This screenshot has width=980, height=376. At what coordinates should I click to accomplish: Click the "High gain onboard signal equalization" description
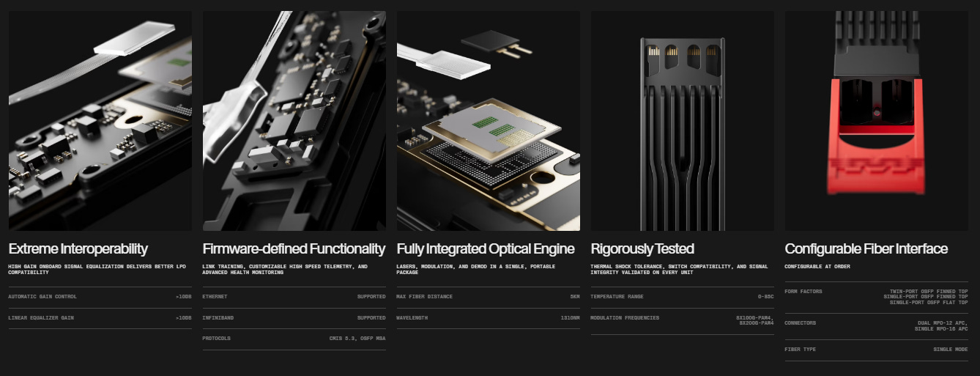click(x=98, y=270)
